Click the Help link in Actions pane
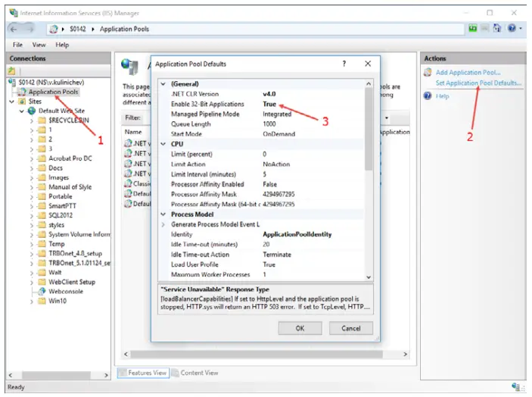Image resolution: width=532 pixels, height=397 pixels. coord(443,96)
